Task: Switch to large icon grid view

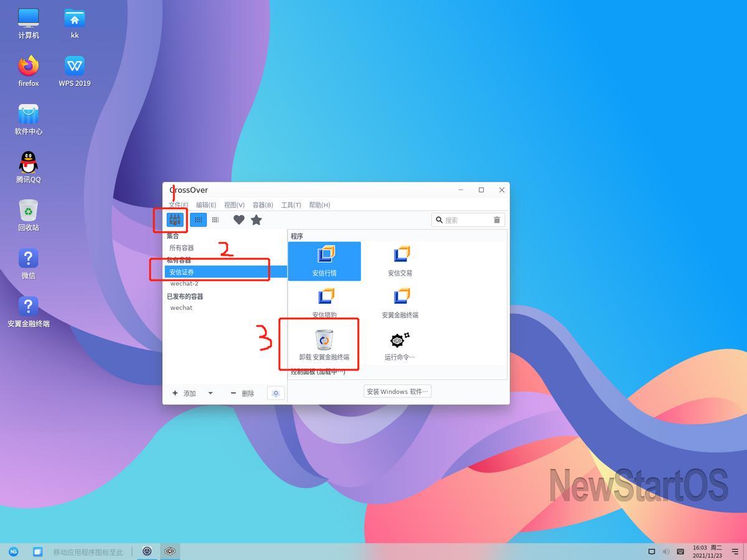Action: pyautogui.click(x=198, y=220)
